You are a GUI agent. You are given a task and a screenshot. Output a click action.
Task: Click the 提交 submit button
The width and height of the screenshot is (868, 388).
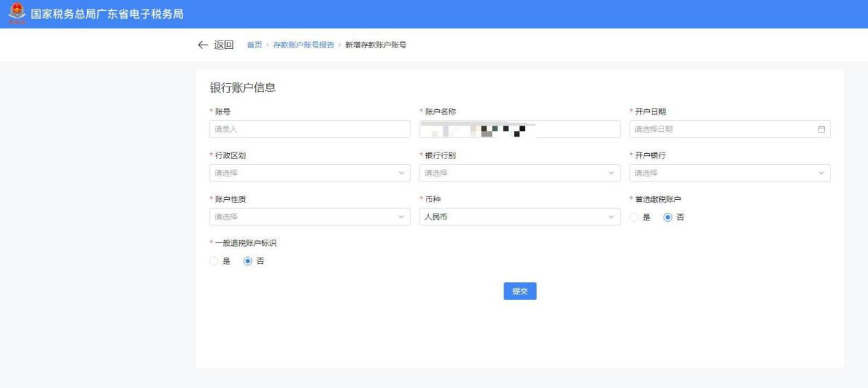(x=519, y=291)
